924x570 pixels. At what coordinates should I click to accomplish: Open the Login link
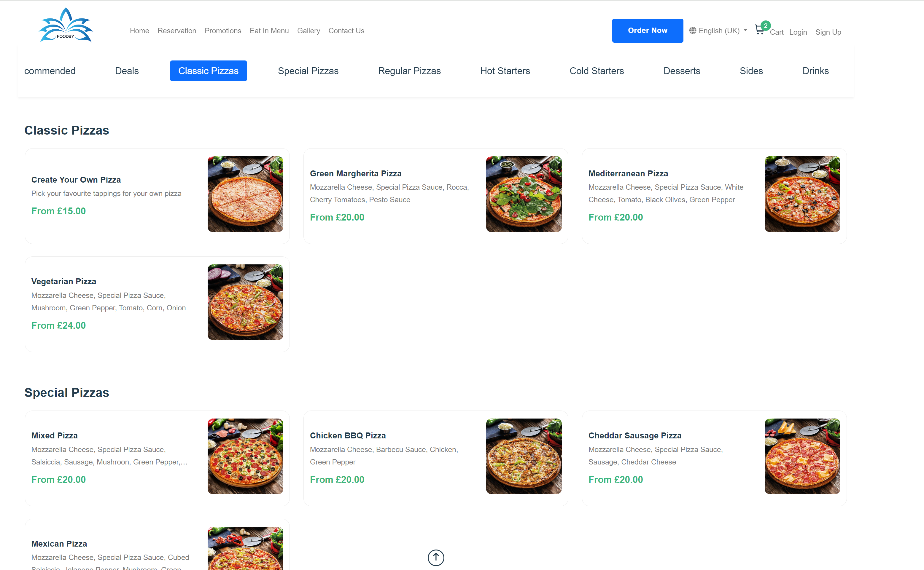point(798,32)
